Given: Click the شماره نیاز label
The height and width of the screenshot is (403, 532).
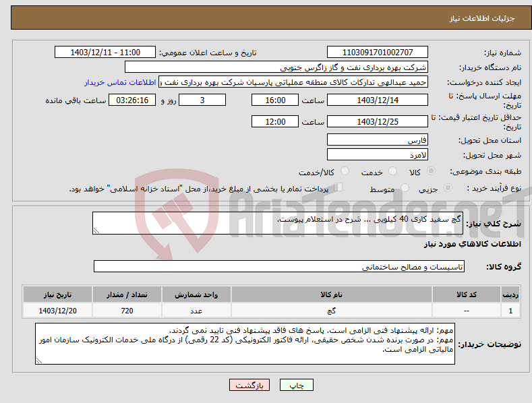Looking at the screenshot, I should [x=502, y=53].
